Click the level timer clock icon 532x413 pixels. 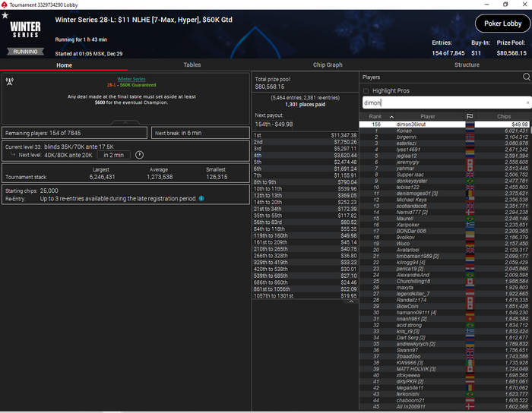[139, 155]
